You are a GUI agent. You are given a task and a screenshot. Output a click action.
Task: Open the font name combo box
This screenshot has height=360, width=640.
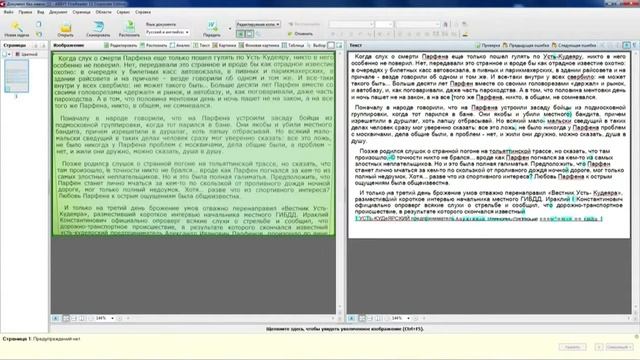[351, 24]
